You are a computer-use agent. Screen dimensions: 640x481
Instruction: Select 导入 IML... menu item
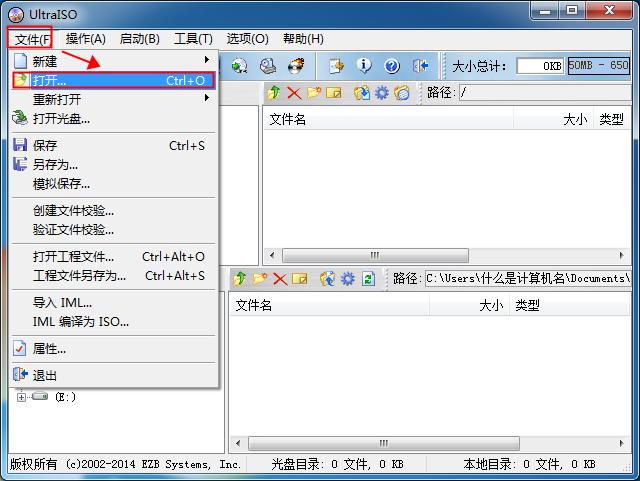114,303
